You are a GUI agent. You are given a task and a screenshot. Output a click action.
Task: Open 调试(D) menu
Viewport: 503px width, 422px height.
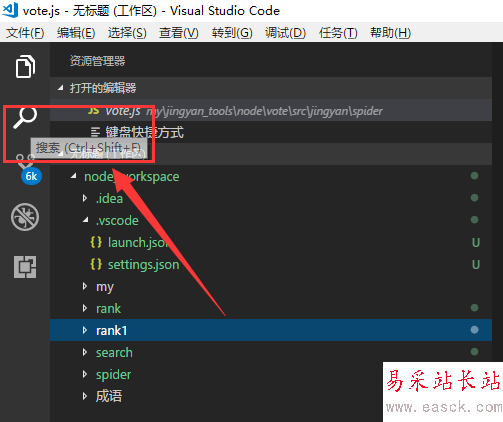click(x=285, y=33)
